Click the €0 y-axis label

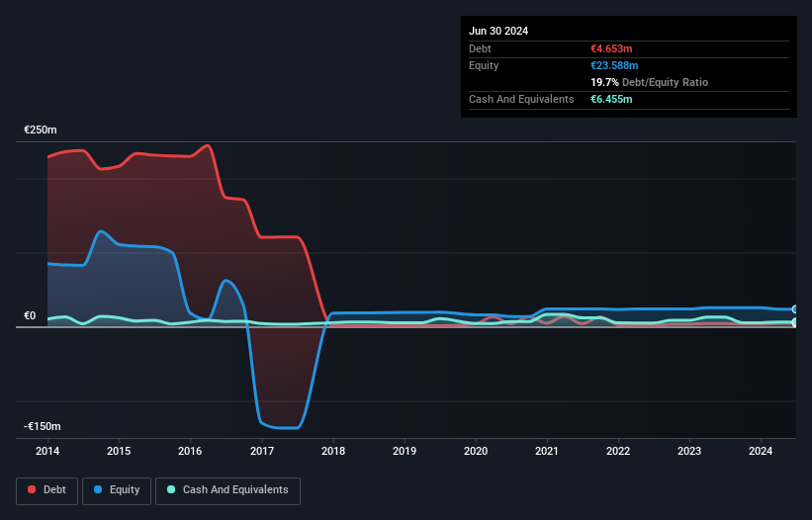pos(30,315)
